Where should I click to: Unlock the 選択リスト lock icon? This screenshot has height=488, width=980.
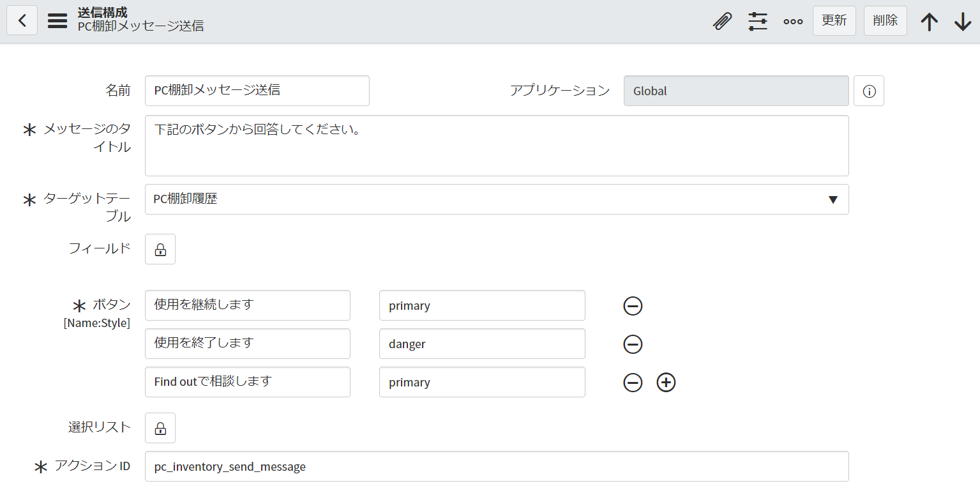160,428
